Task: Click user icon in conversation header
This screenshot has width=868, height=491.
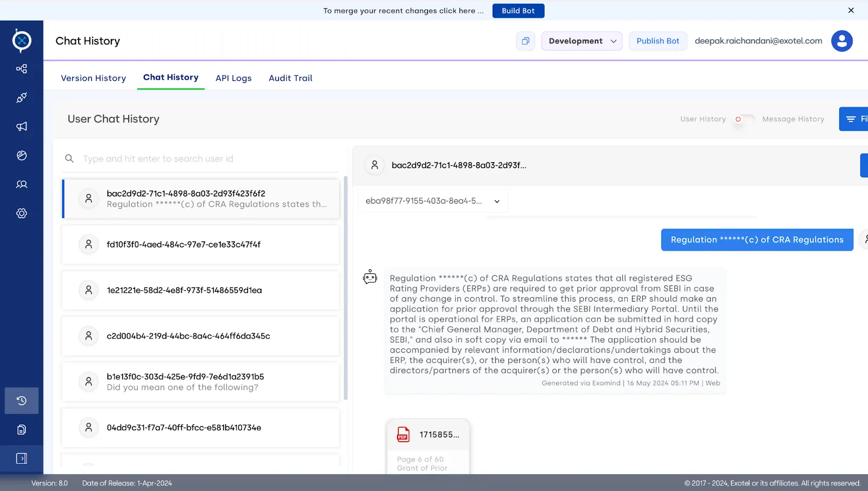Action: (374, 165)
